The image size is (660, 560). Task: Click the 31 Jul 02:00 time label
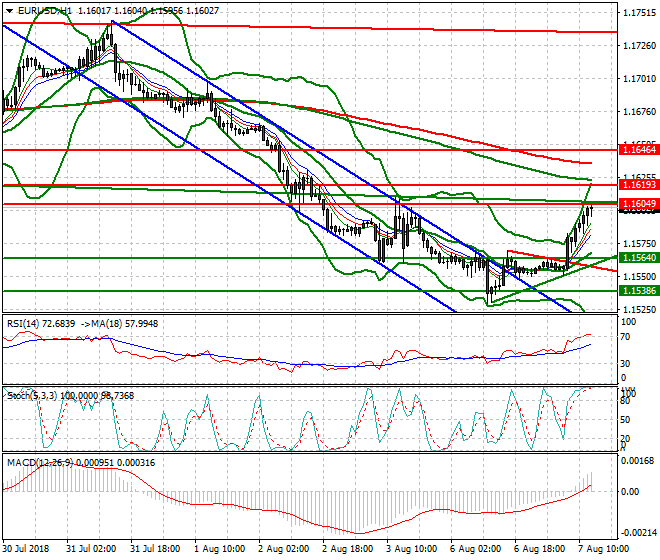(91, 549)
